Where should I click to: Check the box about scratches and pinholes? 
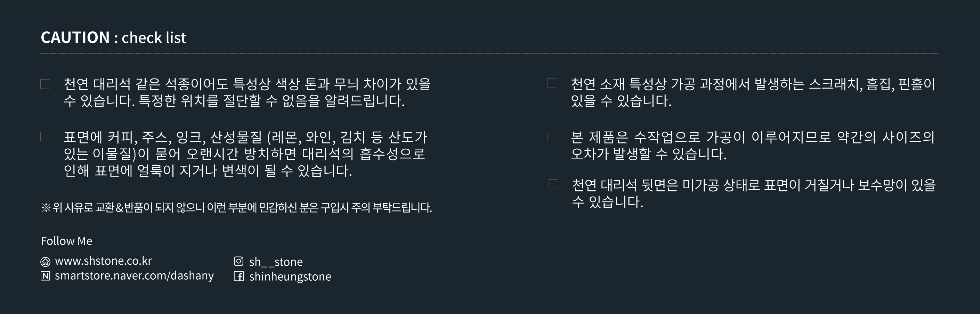[552, 83]
